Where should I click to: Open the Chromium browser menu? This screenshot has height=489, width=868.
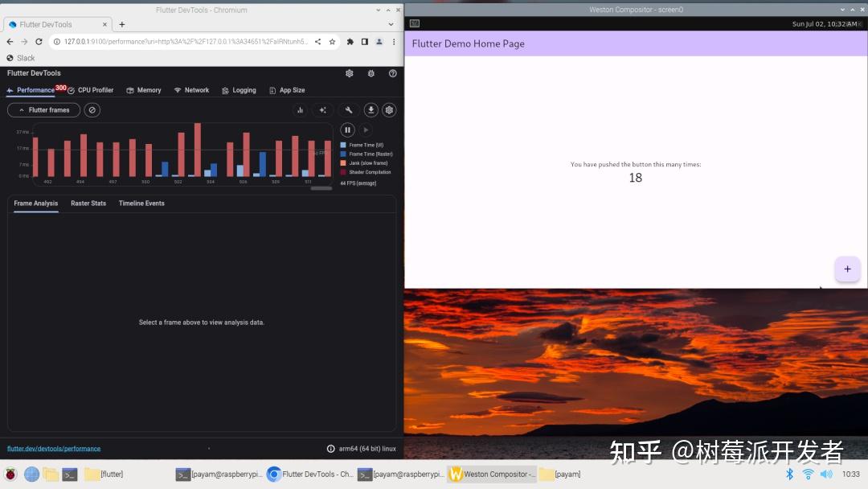point(393,42)
